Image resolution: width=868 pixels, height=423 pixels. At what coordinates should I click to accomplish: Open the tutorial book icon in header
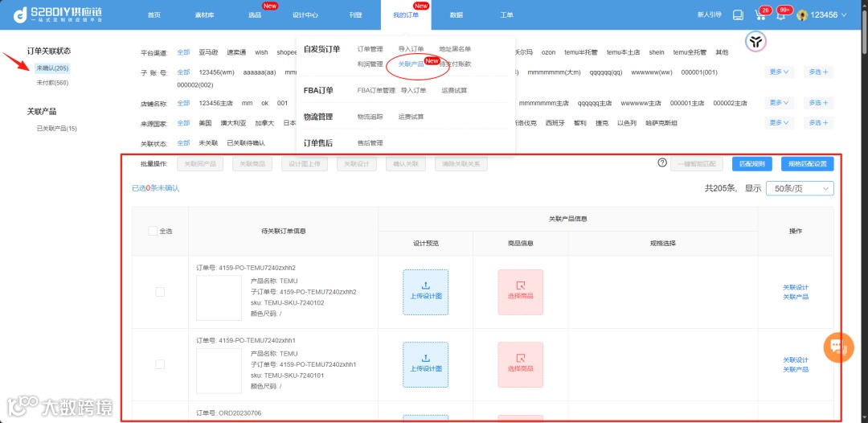[x=738, y=15]
